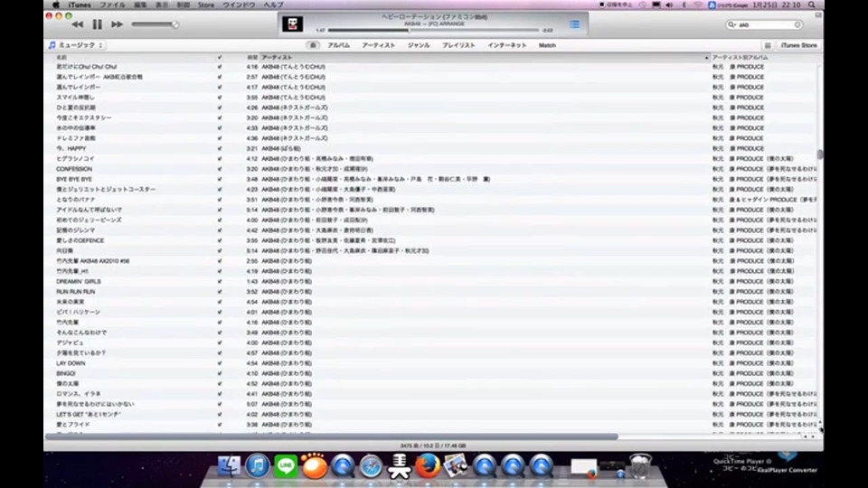The width and height of the screenshot is (868, 488).
Task: Click the rewind (previous track) button
Action: [x=78, y=24]
